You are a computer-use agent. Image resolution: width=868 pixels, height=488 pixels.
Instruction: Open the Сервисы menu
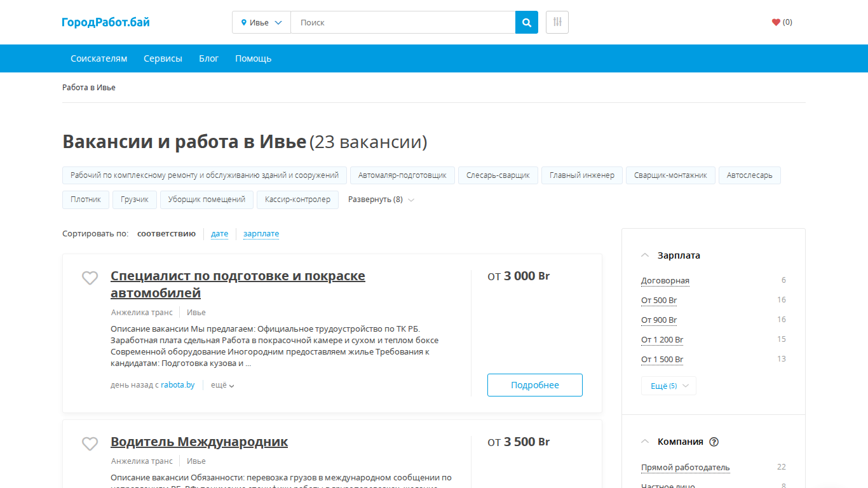coord(163,58)
